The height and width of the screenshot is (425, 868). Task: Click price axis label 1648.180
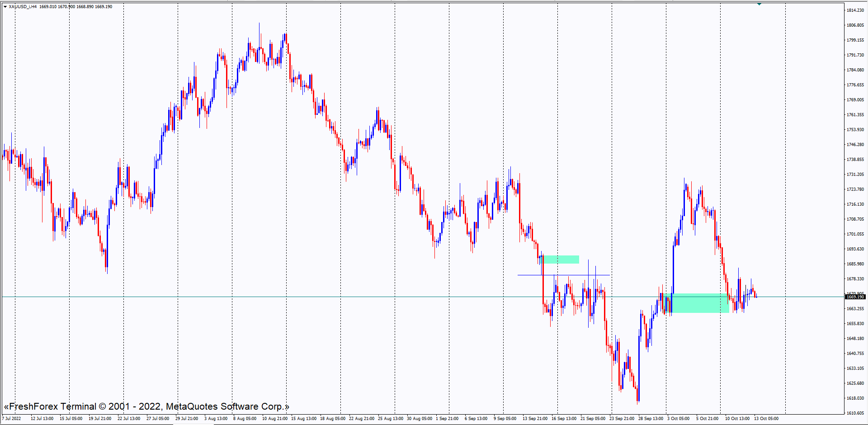point(855,339)
